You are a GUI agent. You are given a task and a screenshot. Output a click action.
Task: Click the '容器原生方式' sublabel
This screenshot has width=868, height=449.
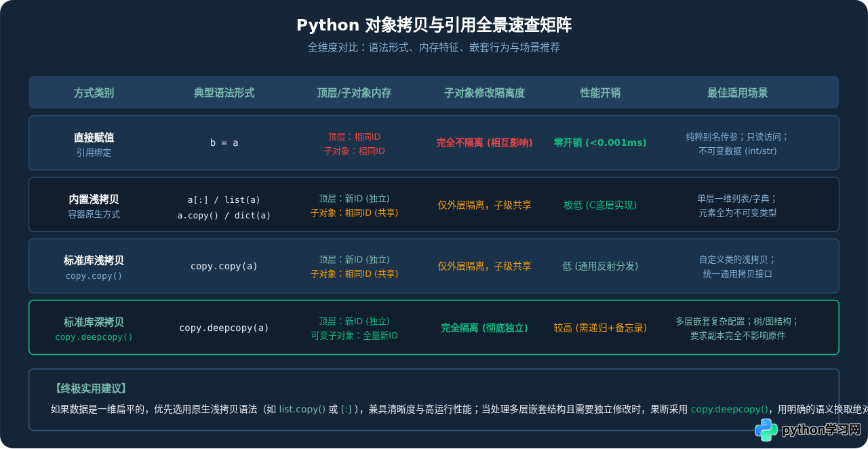pyautogui.click(x=94, y=214)
